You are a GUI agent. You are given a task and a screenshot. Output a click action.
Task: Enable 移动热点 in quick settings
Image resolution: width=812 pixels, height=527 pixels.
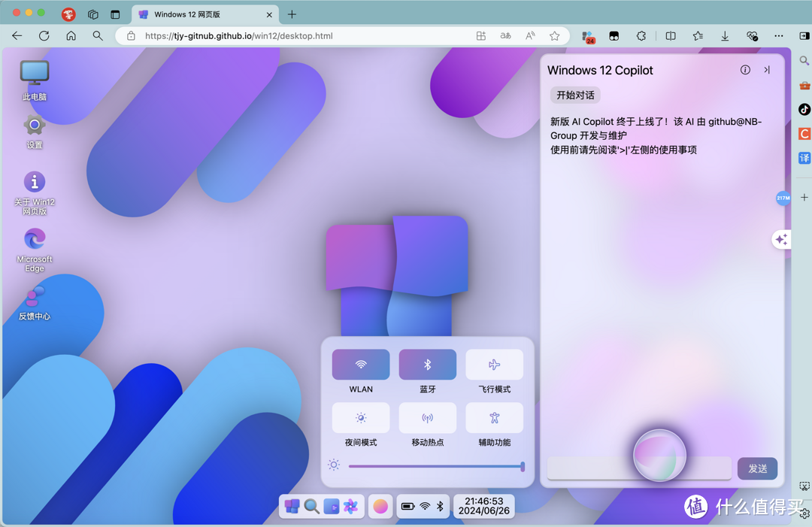coord(427,418)
